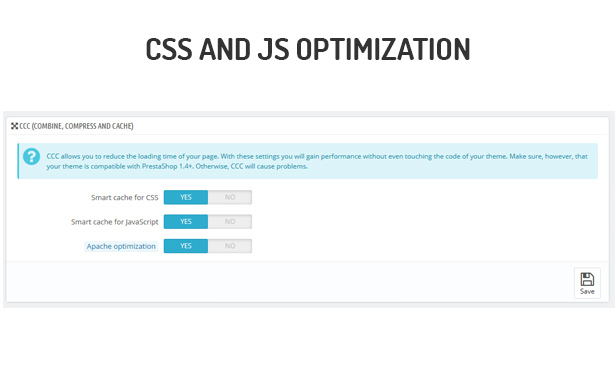Viewport: 616px width, 366px height.
Task: Click the blue CCC information message box
Action: pyautogui.click(x=308, y=161)
